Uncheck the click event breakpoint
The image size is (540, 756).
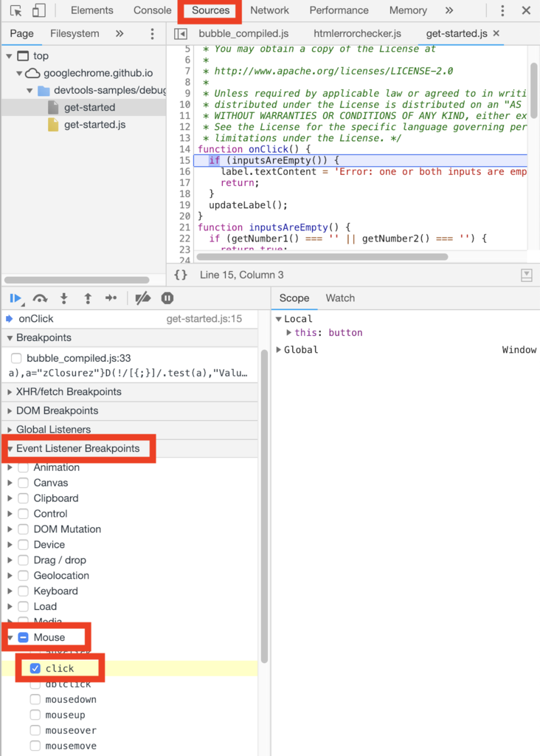coord(35,668)
